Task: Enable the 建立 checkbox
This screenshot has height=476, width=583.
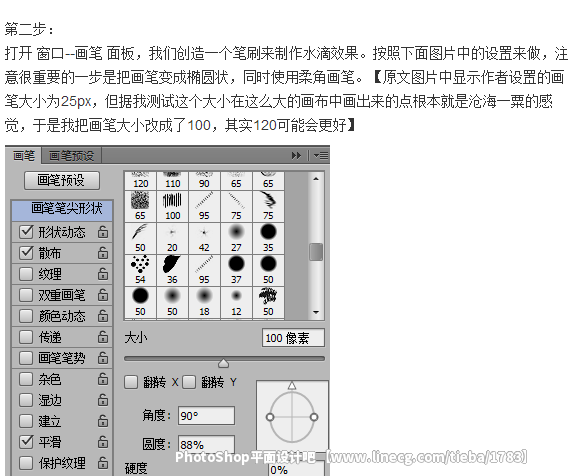Action: (x=26, y=421)
